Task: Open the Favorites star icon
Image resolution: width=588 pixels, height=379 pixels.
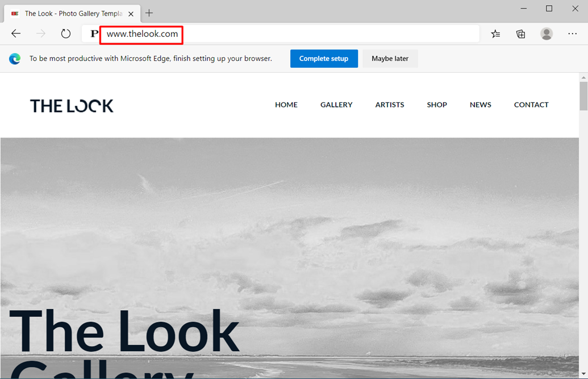Action: point(495,34)
